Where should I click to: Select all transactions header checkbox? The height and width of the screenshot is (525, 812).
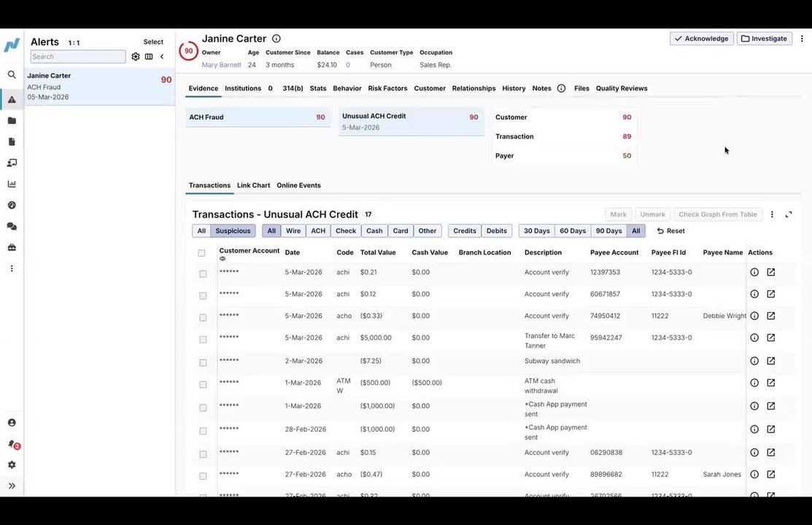[x=202, y=253]
